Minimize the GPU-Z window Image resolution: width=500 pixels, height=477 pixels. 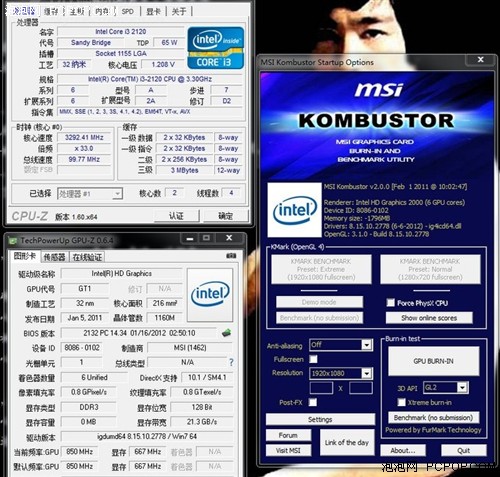tap(190, 238)
